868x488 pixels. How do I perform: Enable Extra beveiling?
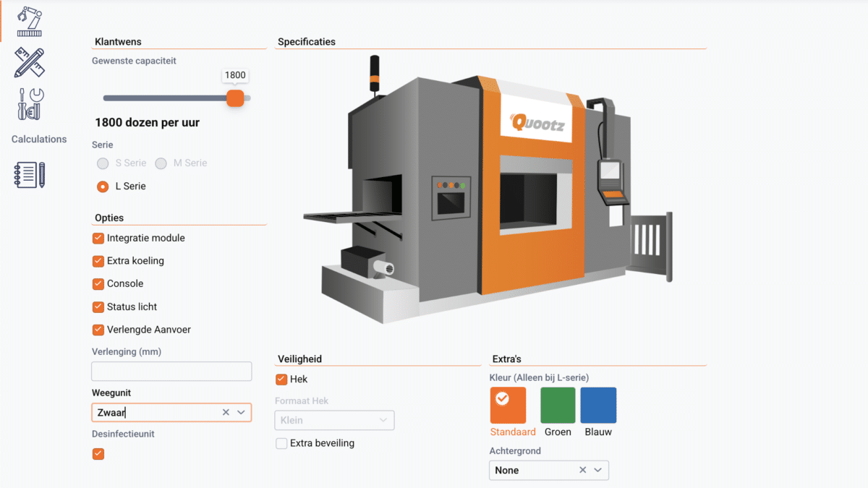281,443
